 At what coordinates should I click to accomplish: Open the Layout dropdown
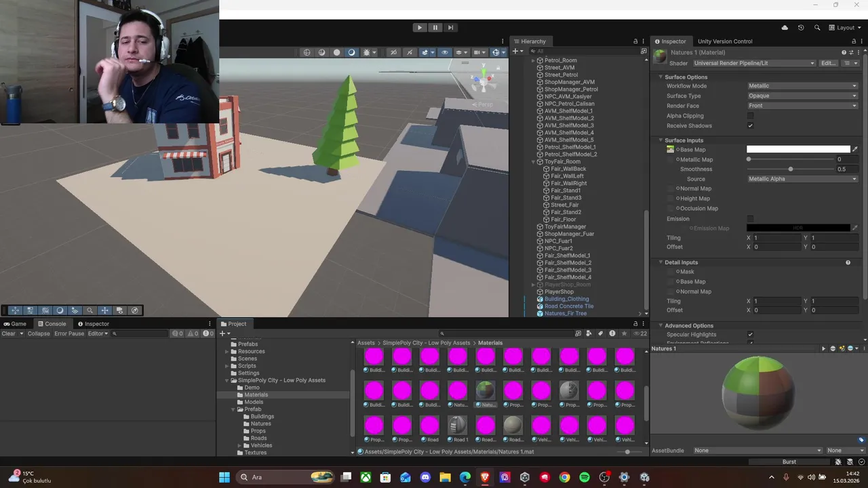pyautogui.click(x=846, y=28)
